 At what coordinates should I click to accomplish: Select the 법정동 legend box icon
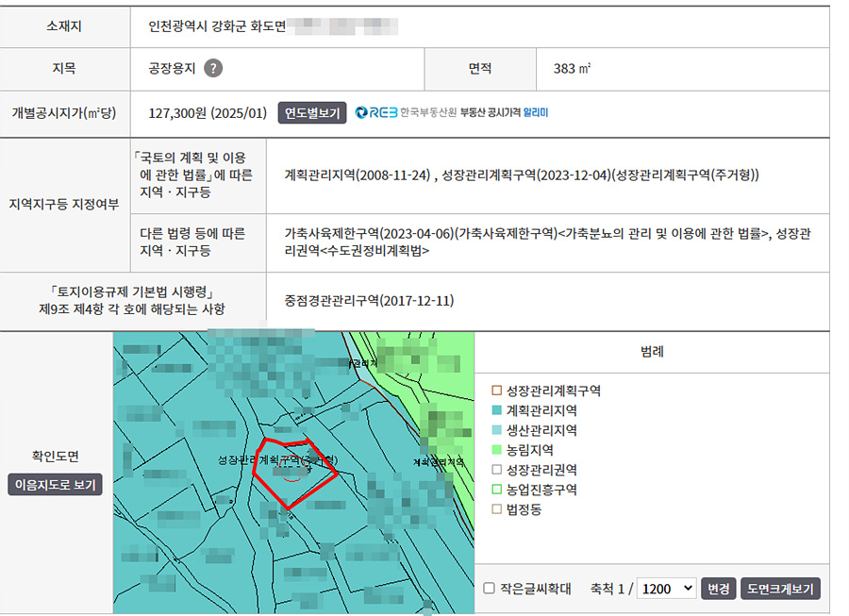coord(497,509)
